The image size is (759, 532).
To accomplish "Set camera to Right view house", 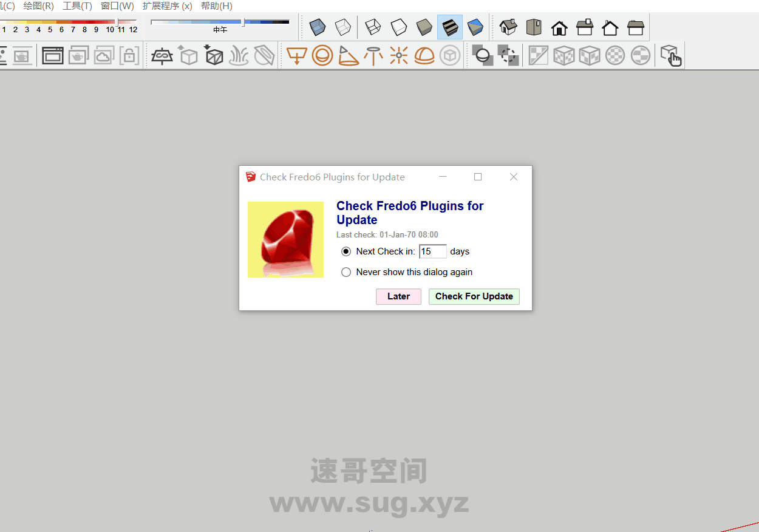I will tap(585, 27).
